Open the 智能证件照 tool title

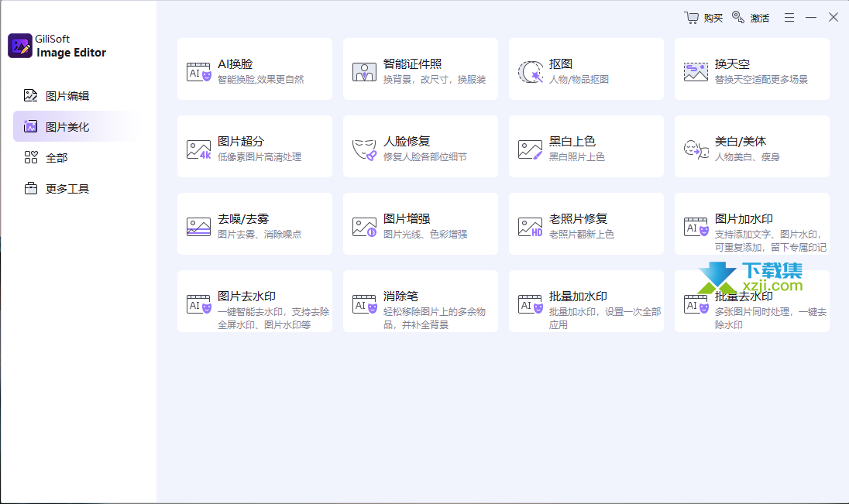point(413,64)
